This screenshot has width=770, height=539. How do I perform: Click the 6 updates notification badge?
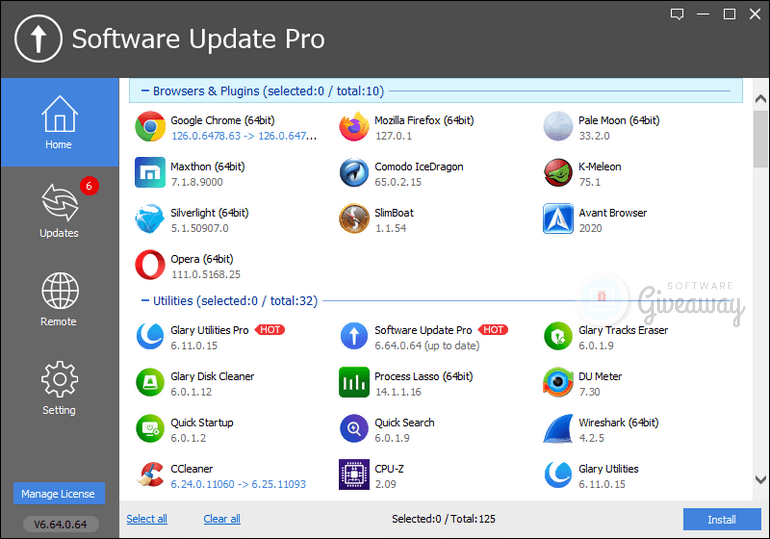(x=89, y=186)
